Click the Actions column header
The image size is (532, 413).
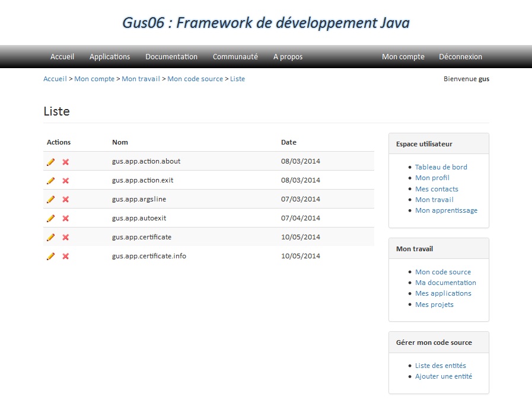59,142
